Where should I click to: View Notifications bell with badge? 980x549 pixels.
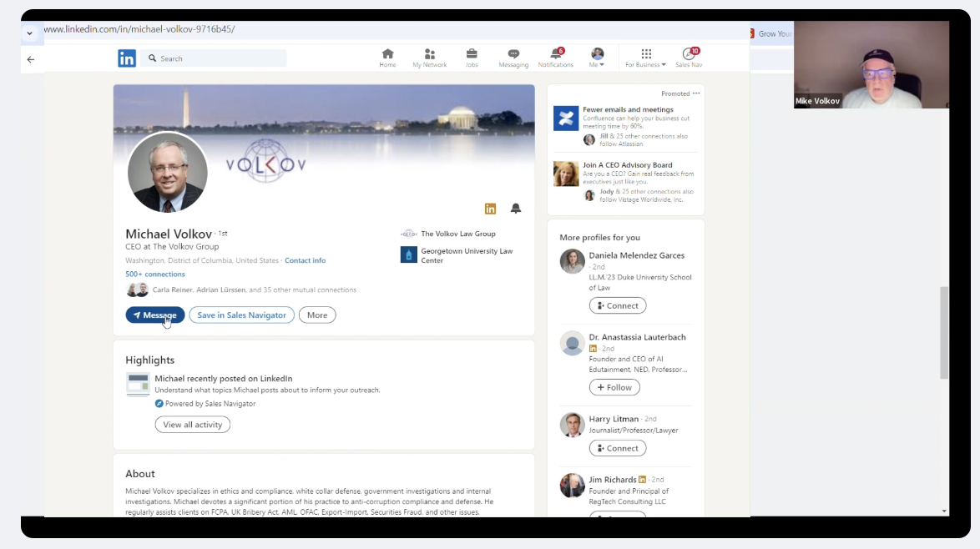click(555, 58)
